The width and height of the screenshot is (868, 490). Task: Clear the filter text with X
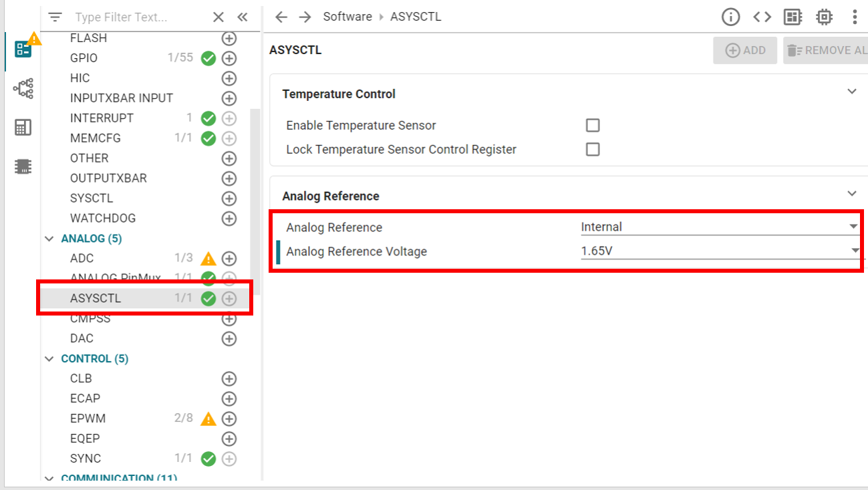219,17
